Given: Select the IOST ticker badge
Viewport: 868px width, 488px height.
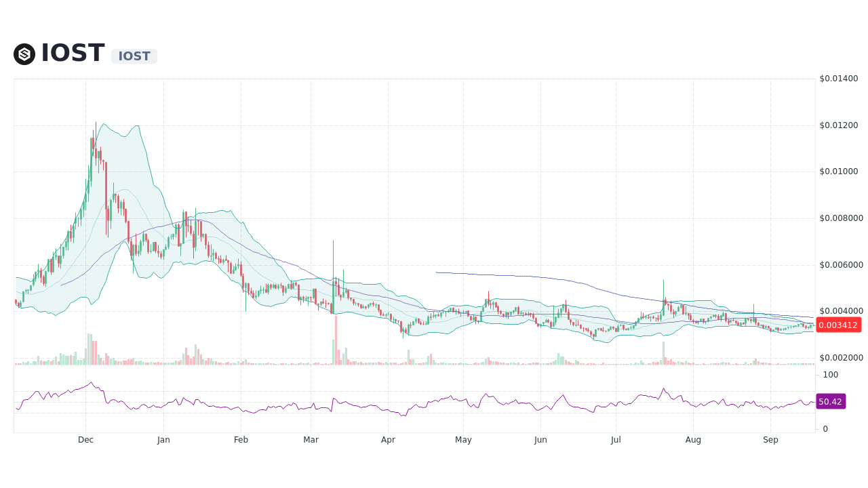Looking at the screenshot, I should (134, 56).
